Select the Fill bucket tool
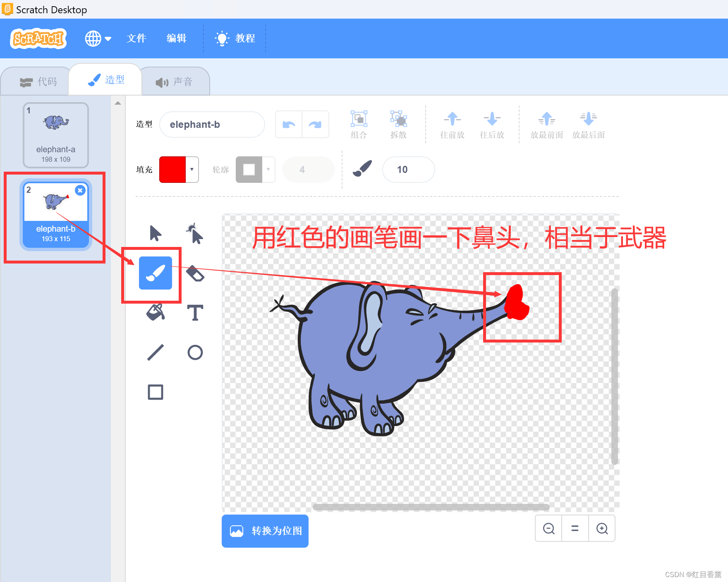Viewport: 728px width, 582px height. (156, 312)
